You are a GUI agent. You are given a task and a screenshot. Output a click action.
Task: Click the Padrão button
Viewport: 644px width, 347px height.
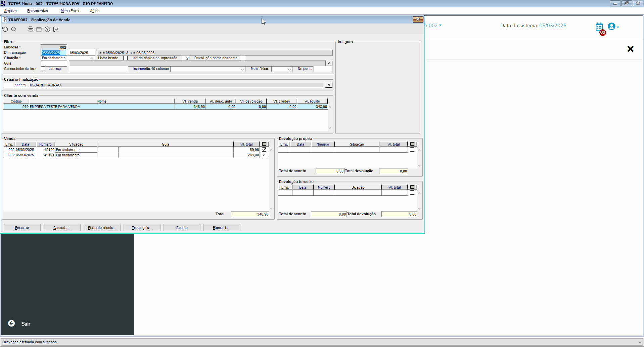tap(182, 228)
